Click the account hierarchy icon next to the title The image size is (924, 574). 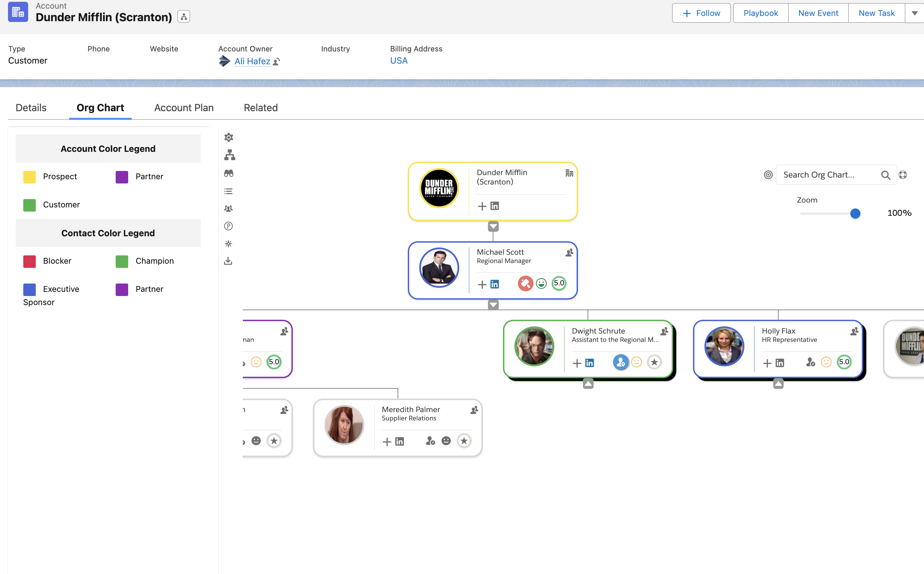coord(184,17)
